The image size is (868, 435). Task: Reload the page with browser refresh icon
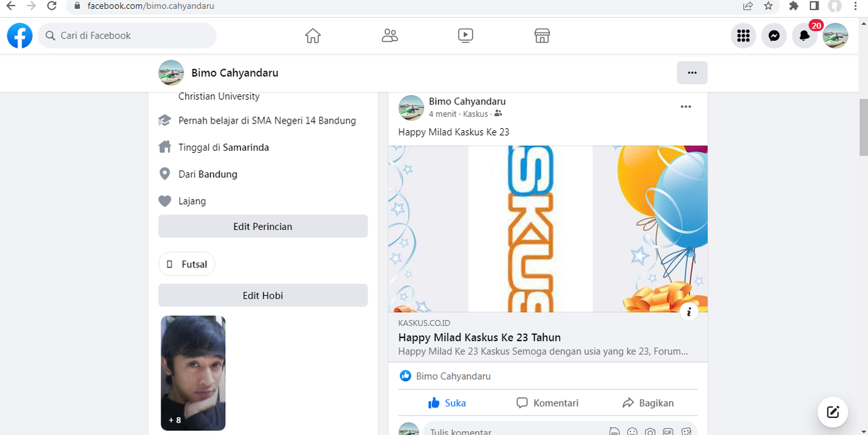point(52,6)
